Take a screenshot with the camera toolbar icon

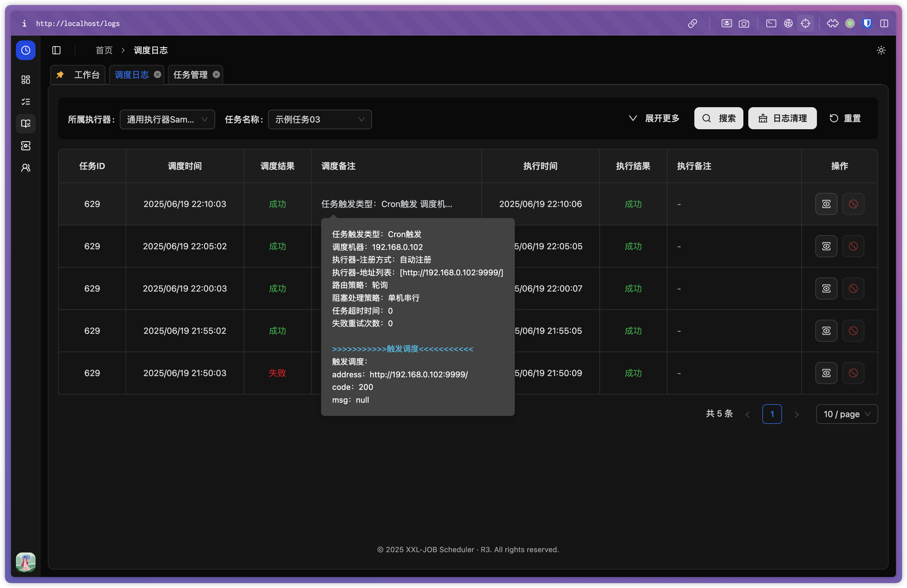(744, 23)
